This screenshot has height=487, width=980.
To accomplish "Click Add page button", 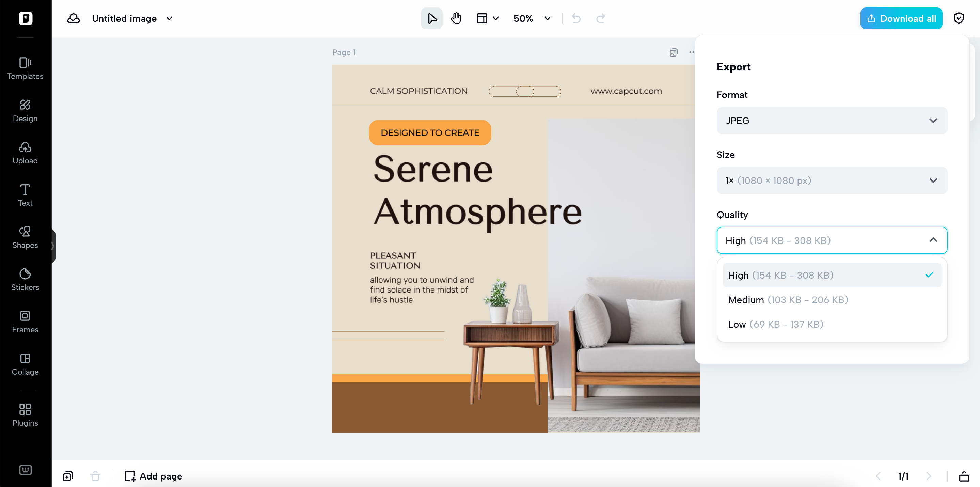I will point(154,476).
